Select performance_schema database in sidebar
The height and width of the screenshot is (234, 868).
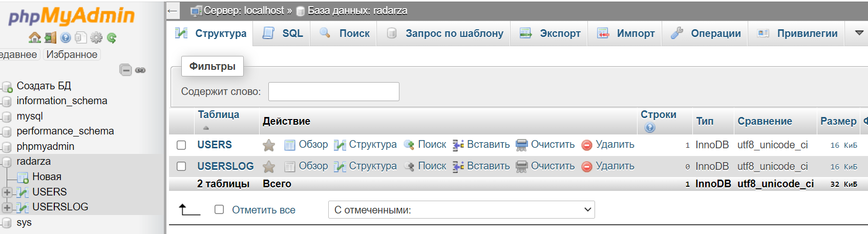click(x=65, y=131)
